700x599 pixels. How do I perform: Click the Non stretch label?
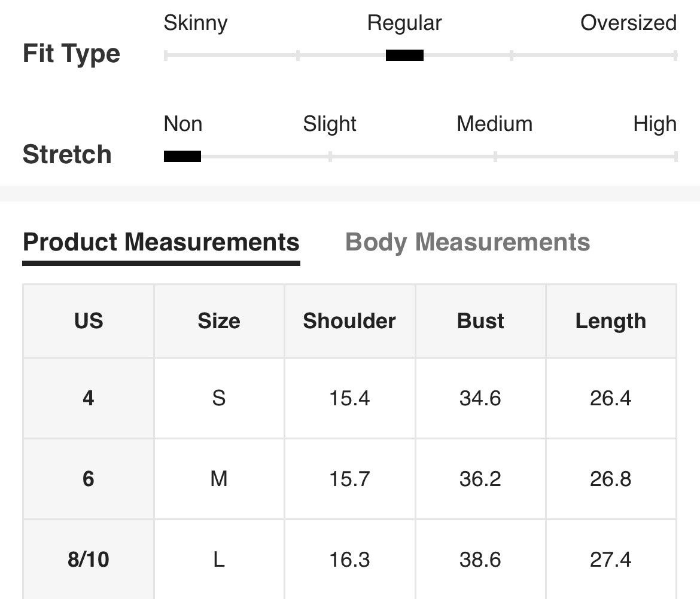coord(183,124)
